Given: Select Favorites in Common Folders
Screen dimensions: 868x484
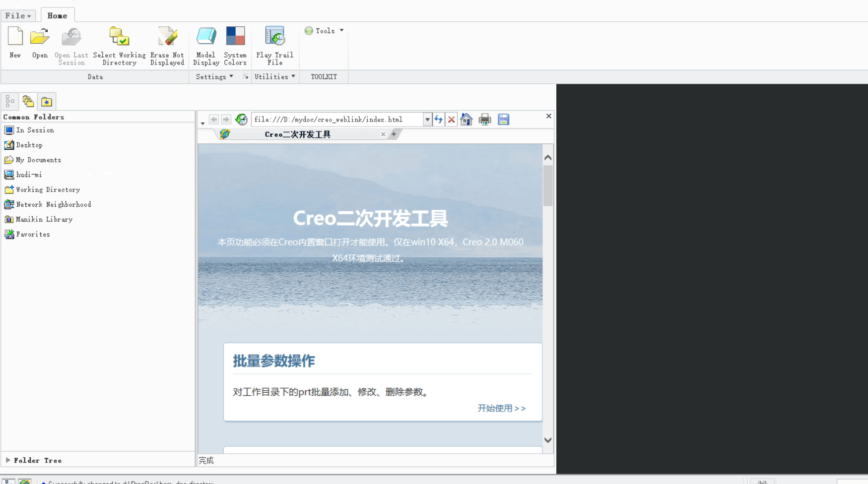Looking at the screenshot, I should click(x=27, y=235).
